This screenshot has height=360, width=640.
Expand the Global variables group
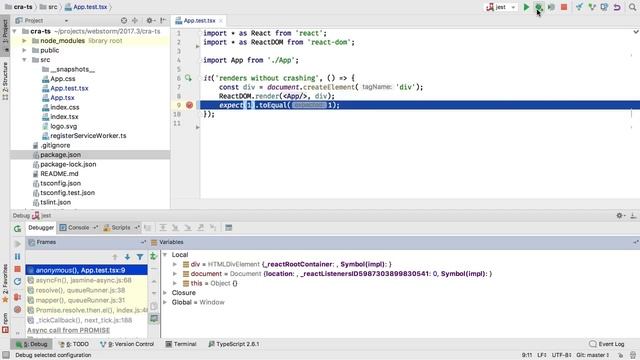(165, 302)
